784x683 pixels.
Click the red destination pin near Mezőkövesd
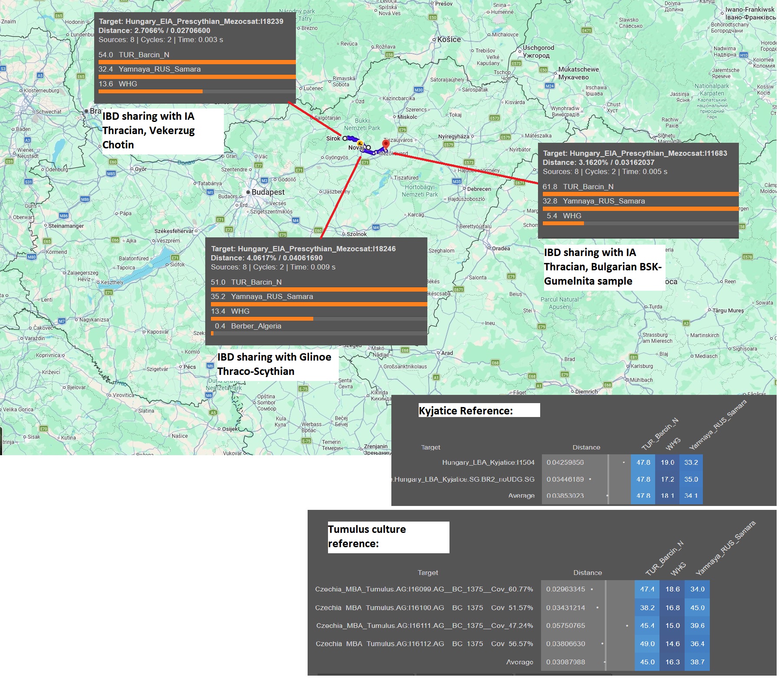(x=386, y=145)
